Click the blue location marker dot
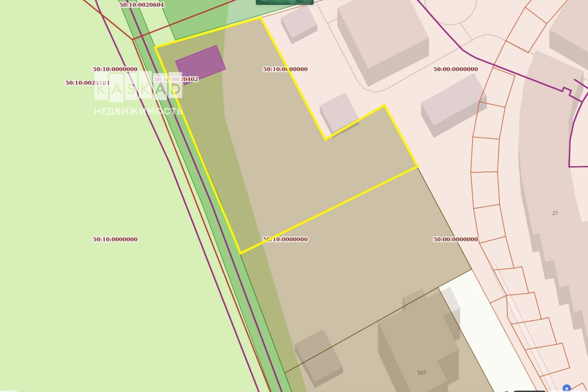The height and width of the screenshot is (392, 588). pyautogui.click(x=566, y=388)
